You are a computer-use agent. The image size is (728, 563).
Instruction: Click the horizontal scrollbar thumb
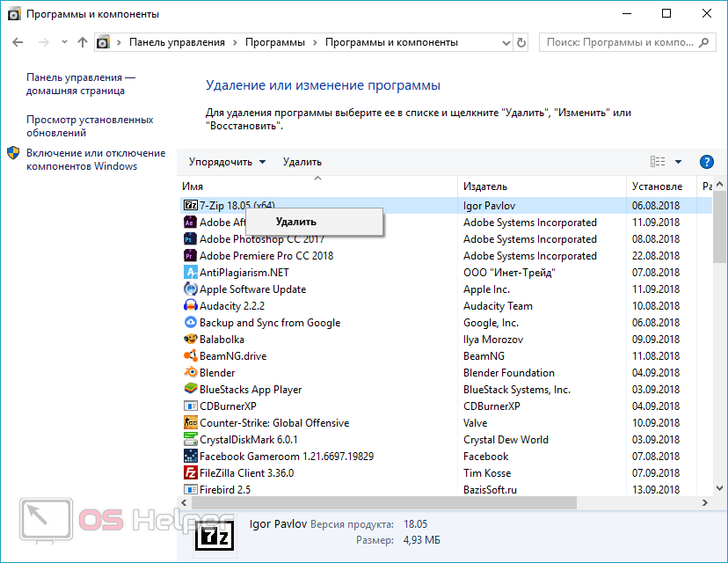click(x=384, y=502)
